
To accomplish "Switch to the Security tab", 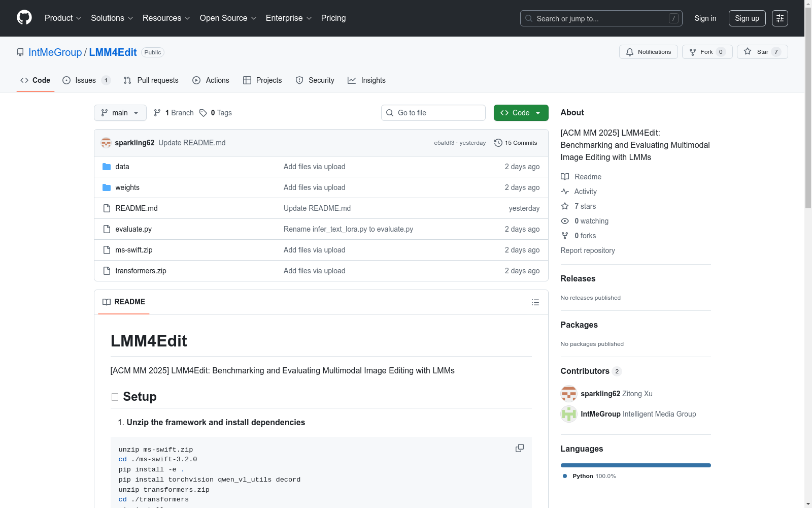I will tap(315, 80).
